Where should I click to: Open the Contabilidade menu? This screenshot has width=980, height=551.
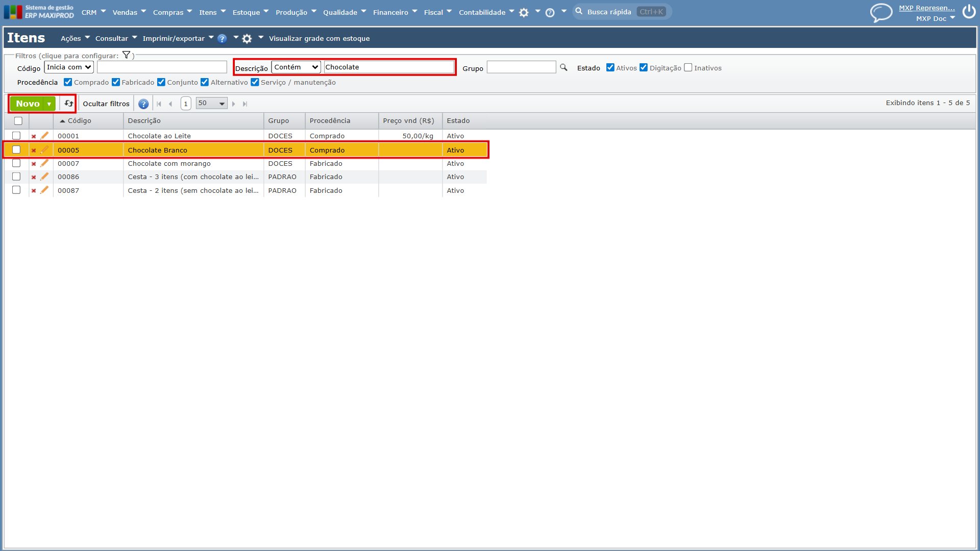tap(486, 12)
